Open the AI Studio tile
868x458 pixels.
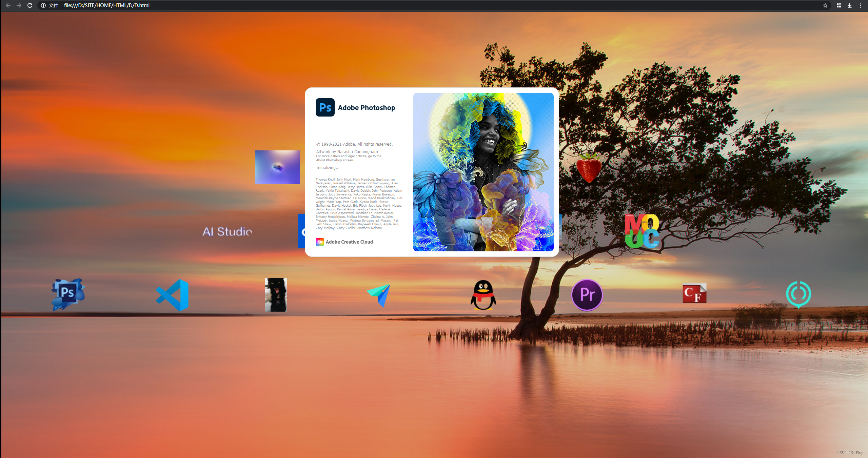pos(227,232)
